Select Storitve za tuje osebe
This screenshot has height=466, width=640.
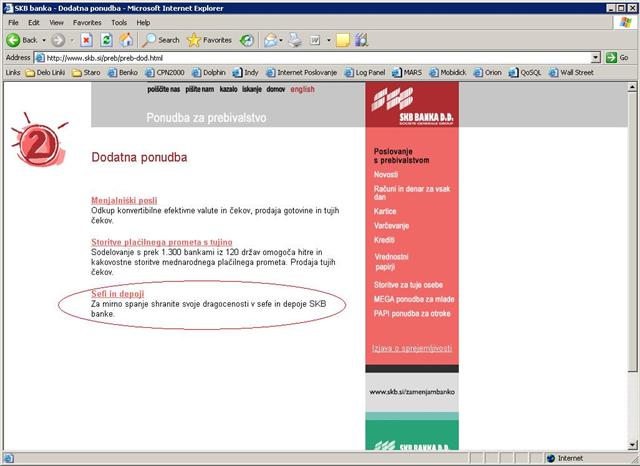[x=408, y=285]
